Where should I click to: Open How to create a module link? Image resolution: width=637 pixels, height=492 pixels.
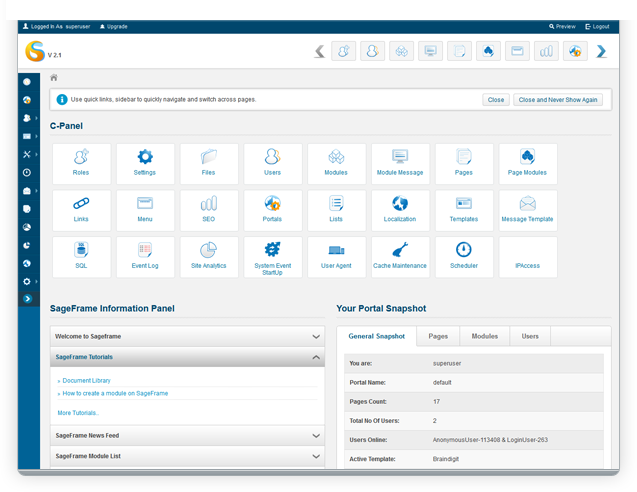point(115,393)
